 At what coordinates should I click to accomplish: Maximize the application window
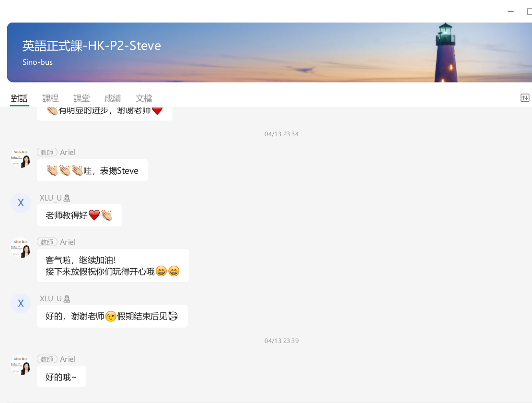529,12
